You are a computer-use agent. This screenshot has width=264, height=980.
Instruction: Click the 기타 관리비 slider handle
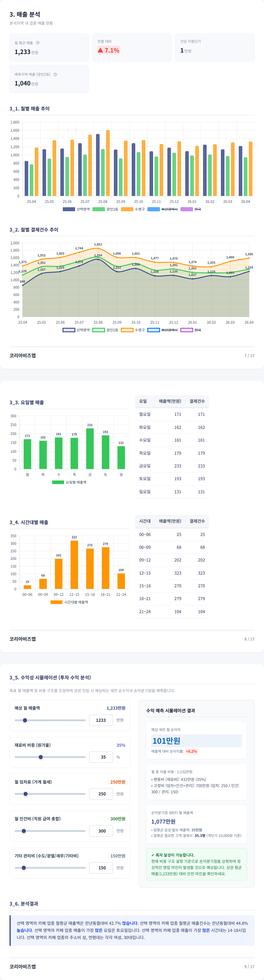point(24,868)
